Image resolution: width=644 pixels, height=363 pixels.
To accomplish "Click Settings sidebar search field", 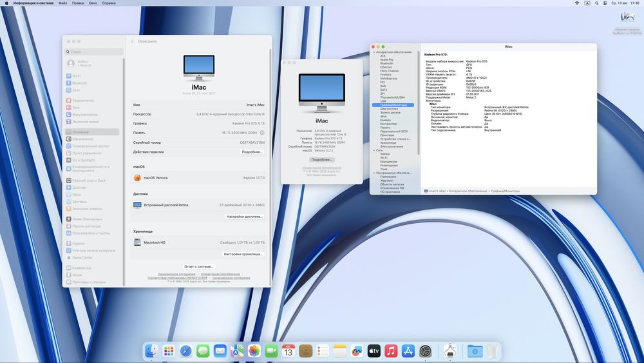I will pyautogui.click(x=94, y=52).
